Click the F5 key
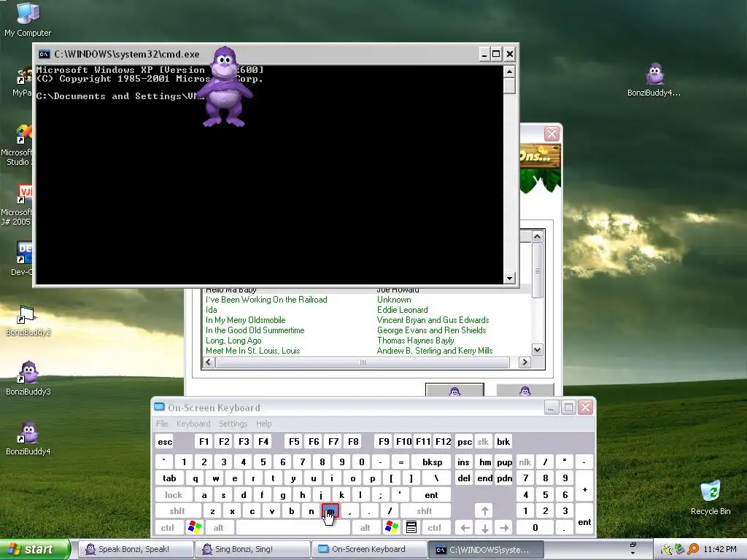747x560 pixels. point(294,441)
